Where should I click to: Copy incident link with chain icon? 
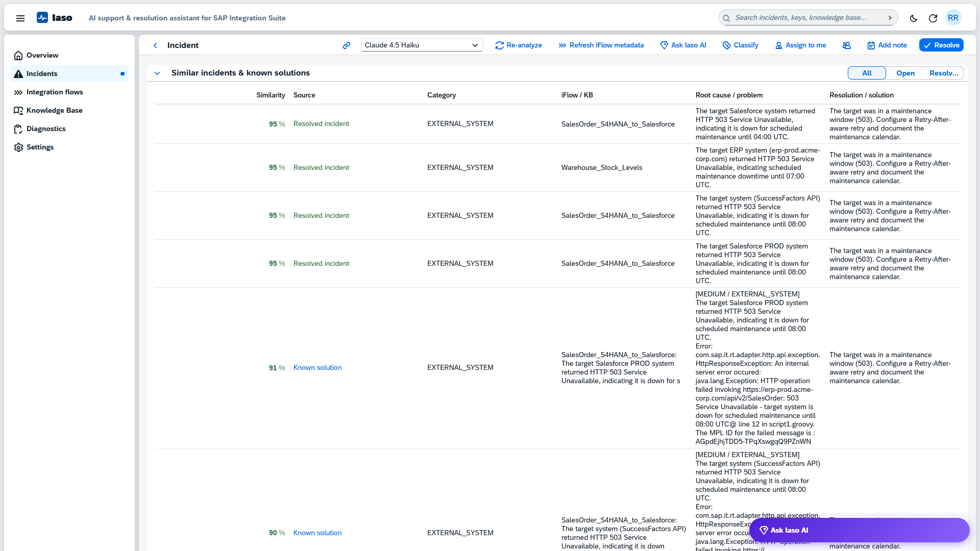347,45
